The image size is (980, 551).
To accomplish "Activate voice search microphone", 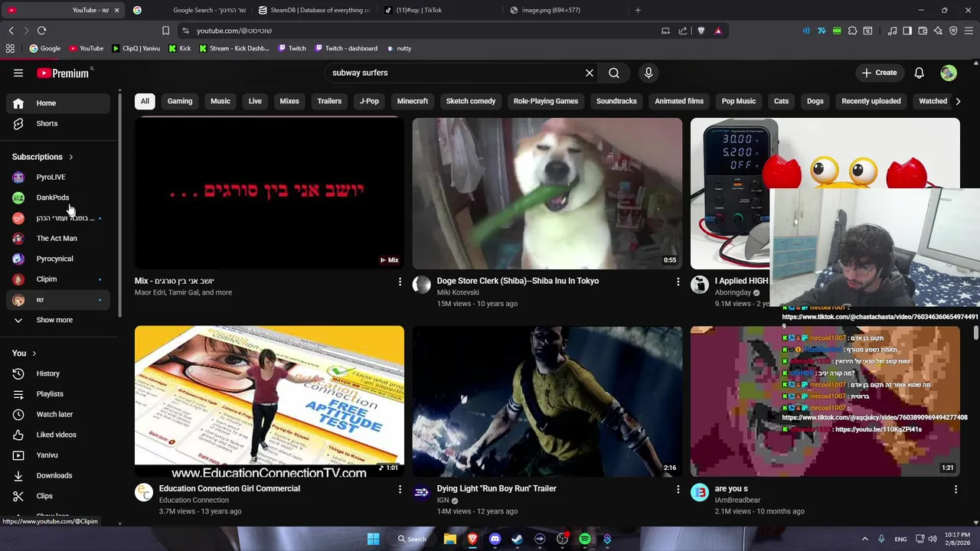I will click(648, 73).
